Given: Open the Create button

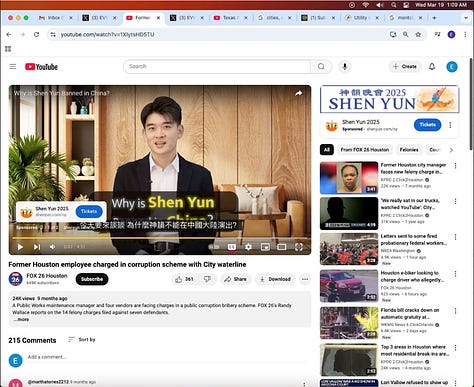Looking at the screenshot, I should [405, 67].
